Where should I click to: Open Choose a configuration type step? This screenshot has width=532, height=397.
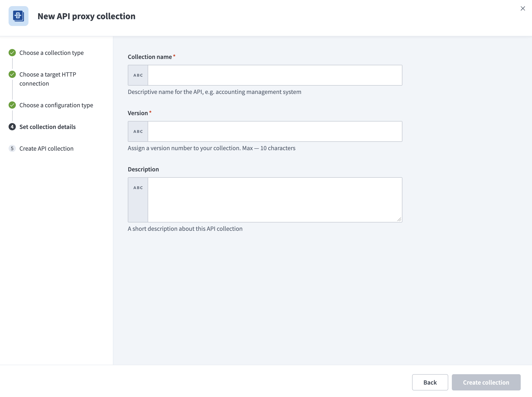pos(56,105)
